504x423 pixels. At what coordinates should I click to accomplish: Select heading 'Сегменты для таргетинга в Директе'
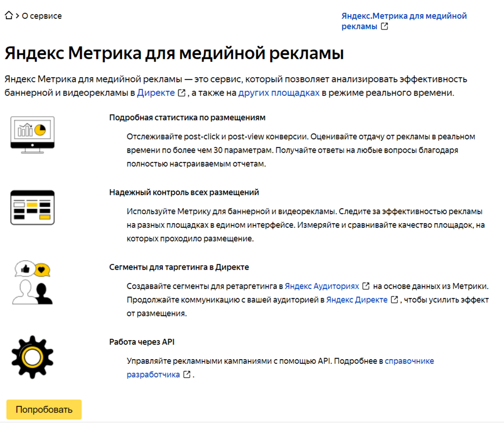[179, 267]
